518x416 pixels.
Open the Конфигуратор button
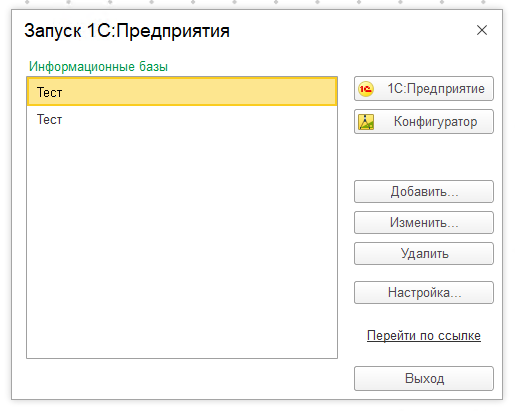click(x=424, y=122)
